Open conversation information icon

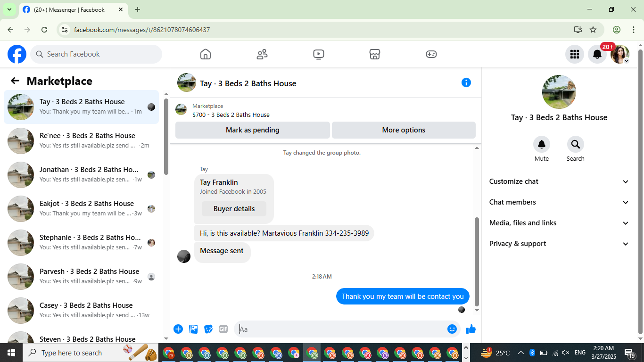click(466, 82)
